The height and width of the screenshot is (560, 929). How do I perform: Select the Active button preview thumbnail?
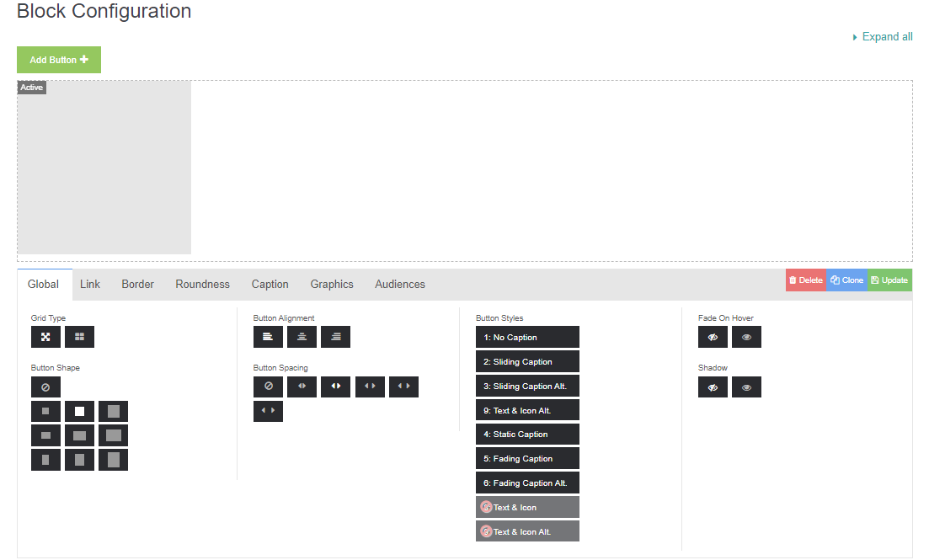pos(104,167)
